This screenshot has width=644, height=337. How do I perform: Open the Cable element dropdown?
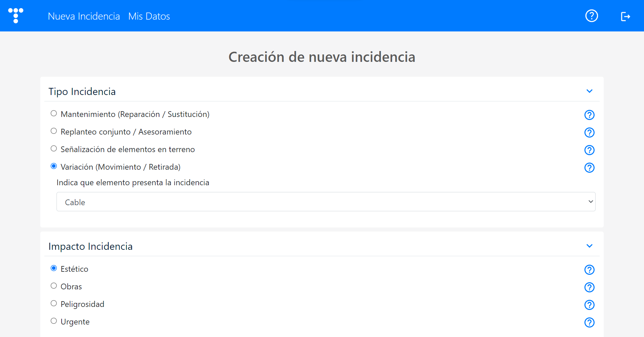pyautogui.click(x=326, y=202)
